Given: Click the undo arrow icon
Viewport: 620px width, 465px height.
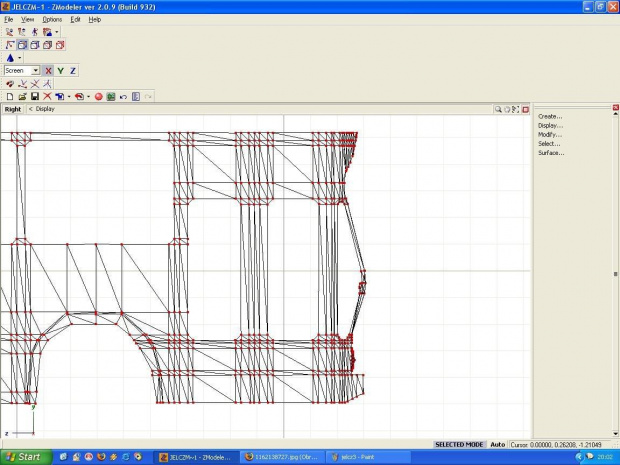Looking at the screenshot, I should pyautogui.click(x=123, y=96).
